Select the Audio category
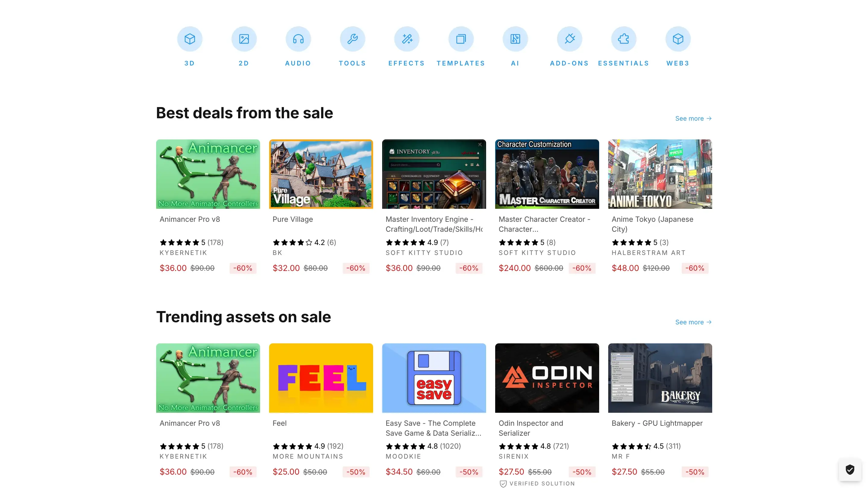Viewport: 868px width, 490px height. [x=298, y=46]
